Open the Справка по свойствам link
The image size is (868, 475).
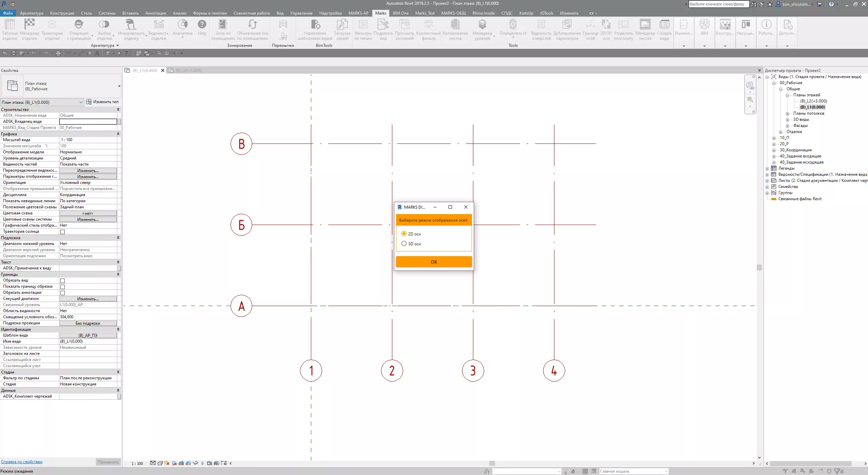[x=22, y=462]
